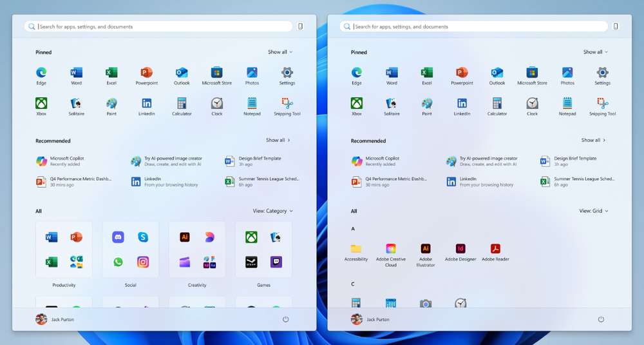Viewport: 644px width, 345px height.
Task: Open Microsoft Copilot recommendation in right panel
Action: (376, 161)
